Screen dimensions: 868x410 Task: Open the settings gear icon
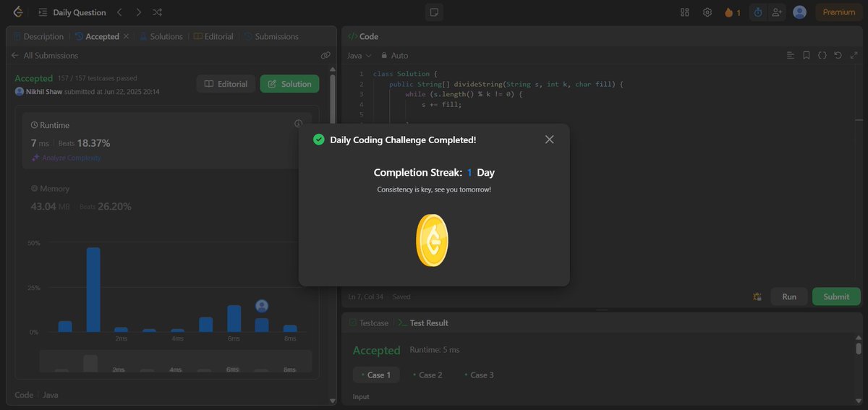point(707,12)
